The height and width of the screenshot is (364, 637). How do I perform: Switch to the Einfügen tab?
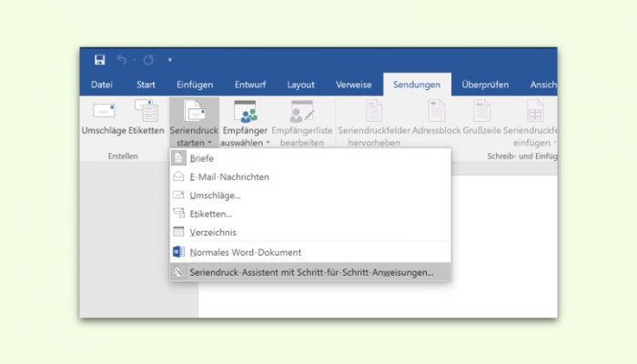(x=195, y=85)
